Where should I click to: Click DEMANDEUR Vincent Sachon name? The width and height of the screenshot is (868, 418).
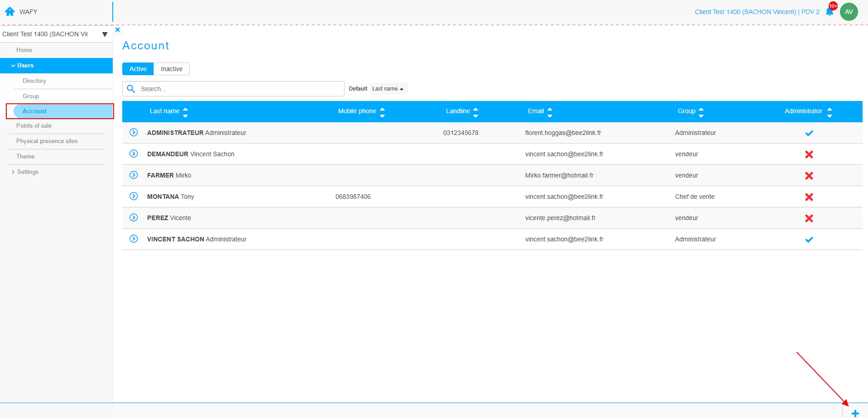click(x=191, y=154)
